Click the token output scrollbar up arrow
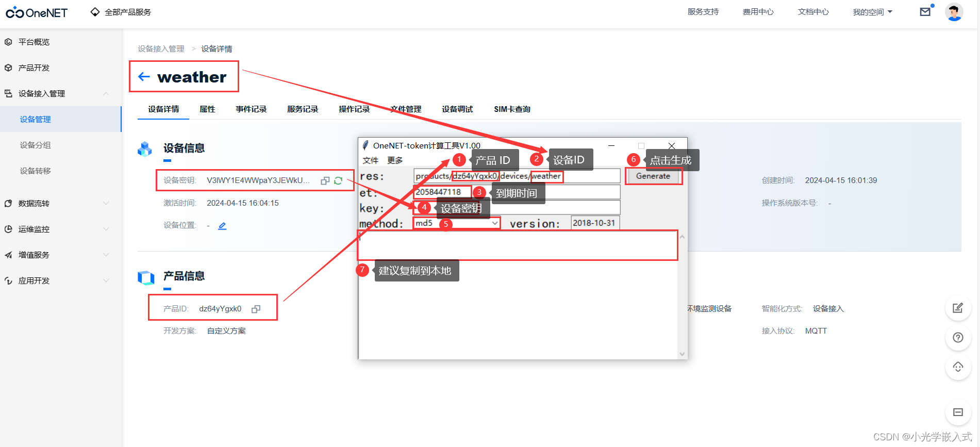 682,237
